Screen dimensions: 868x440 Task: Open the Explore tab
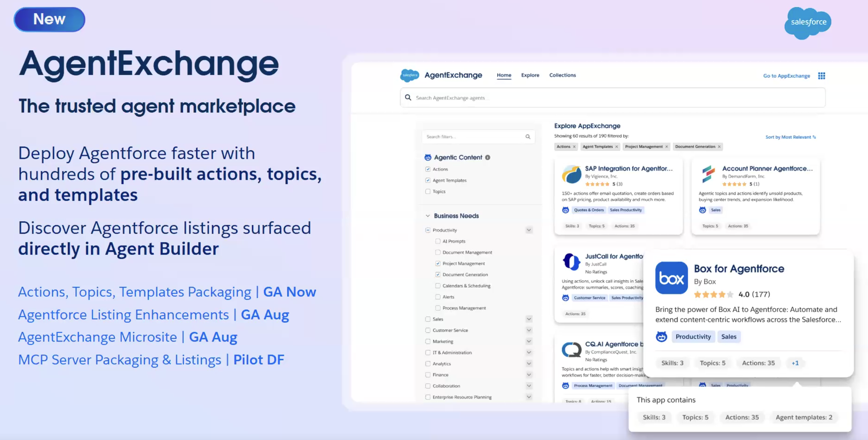click(x=530, y=75)
